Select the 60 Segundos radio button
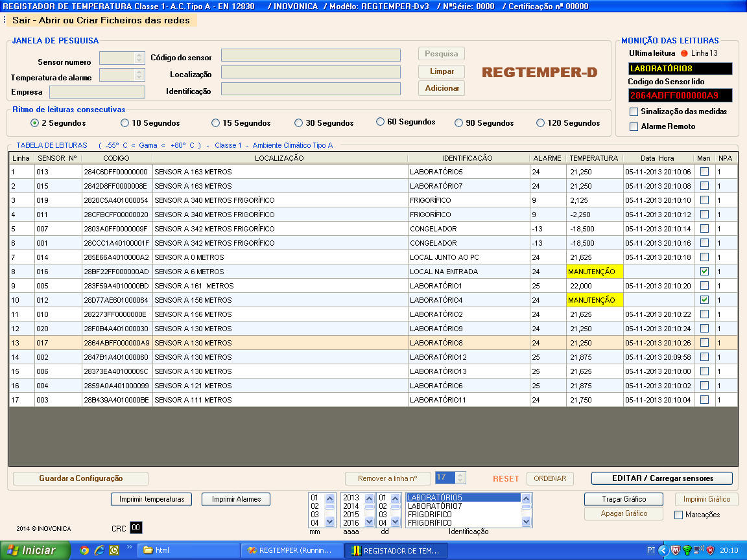This screenshot has height=560, width=747. [x=381, y=122]
